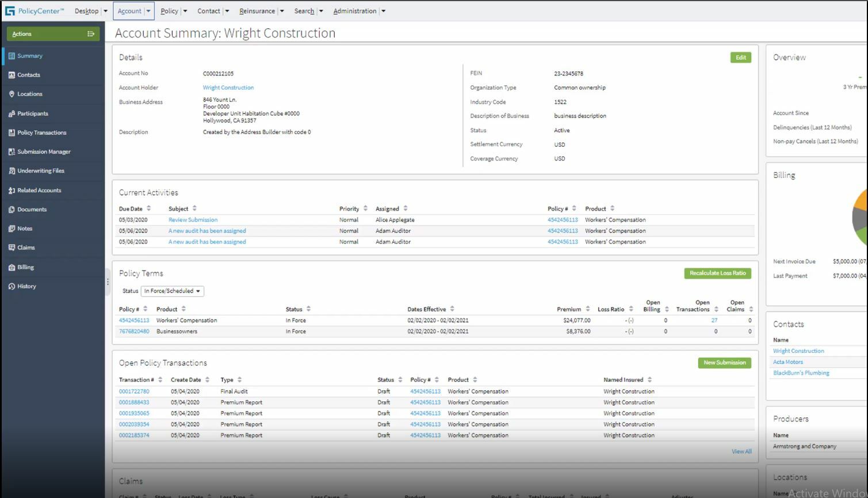Open the Reinsurance menu tab
The image size is (868, 498).
tap(257, 11)
